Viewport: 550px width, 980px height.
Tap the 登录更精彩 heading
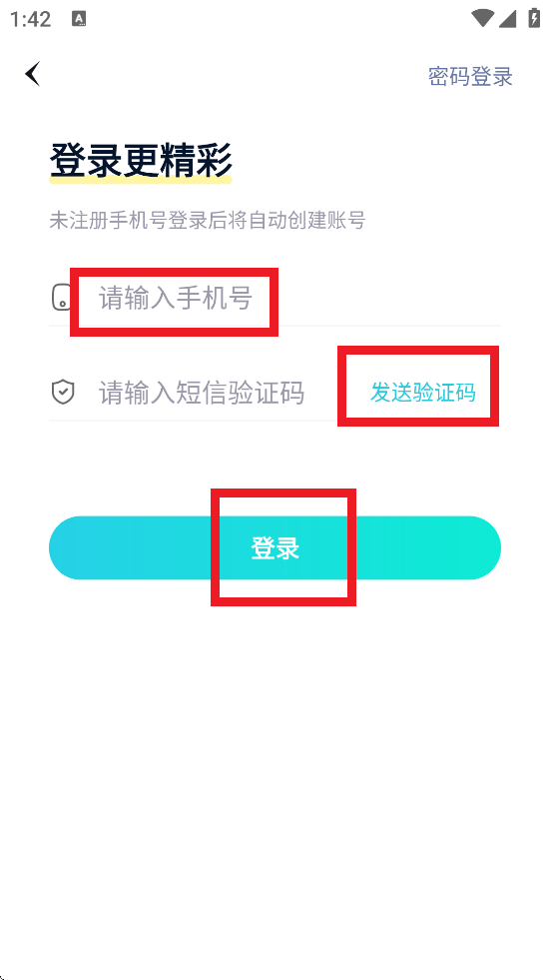(x=141, y=161)
